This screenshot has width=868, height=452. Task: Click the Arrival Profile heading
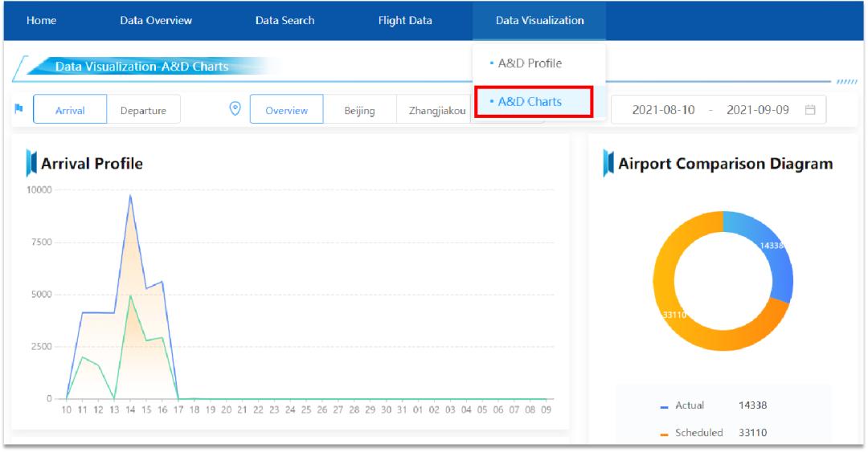coord(92,164)
